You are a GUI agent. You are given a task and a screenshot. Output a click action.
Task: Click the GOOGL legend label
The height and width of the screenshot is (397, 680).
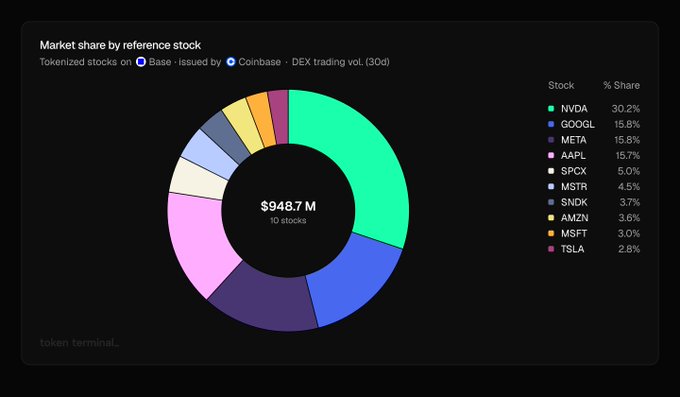578,125
